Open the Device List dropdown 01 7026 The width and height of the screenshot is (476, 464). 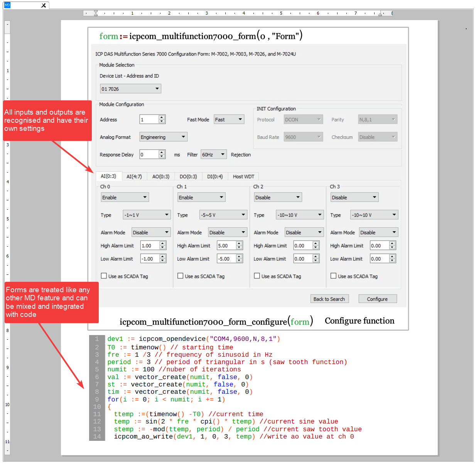(x=130, y=89)
